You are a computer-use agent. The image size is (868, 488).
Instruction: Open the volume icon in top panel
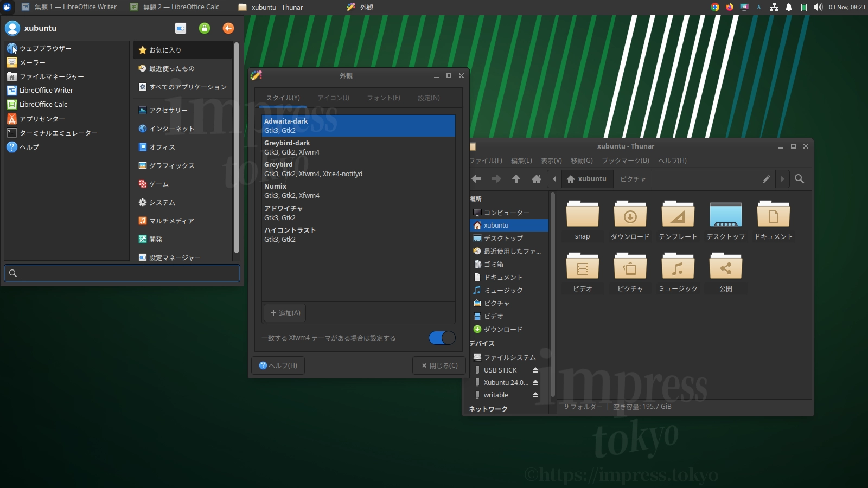click(x=818, y=7)
